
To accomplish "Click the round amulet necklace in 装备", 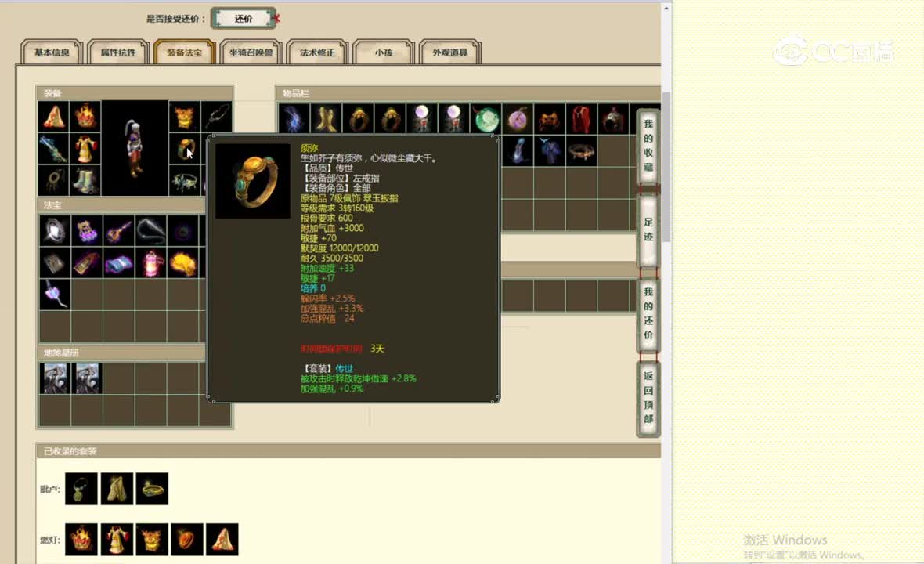I will click(x=53, y=180).
